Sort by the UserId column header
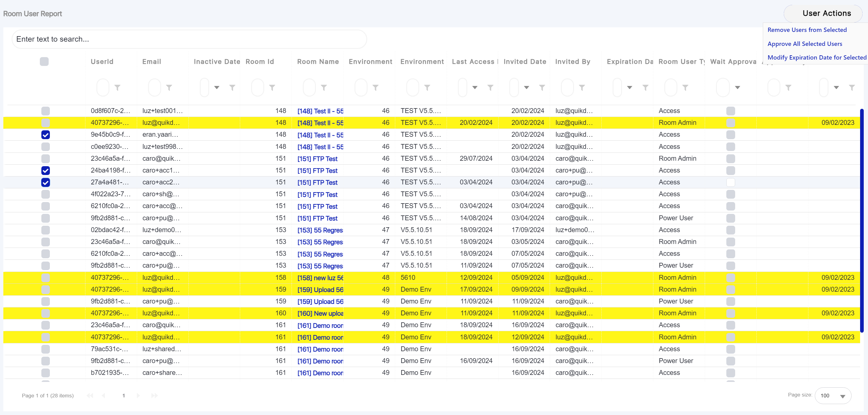Viewport: 868px width, 415px height. pyautogui.click(x=102, y=62)
